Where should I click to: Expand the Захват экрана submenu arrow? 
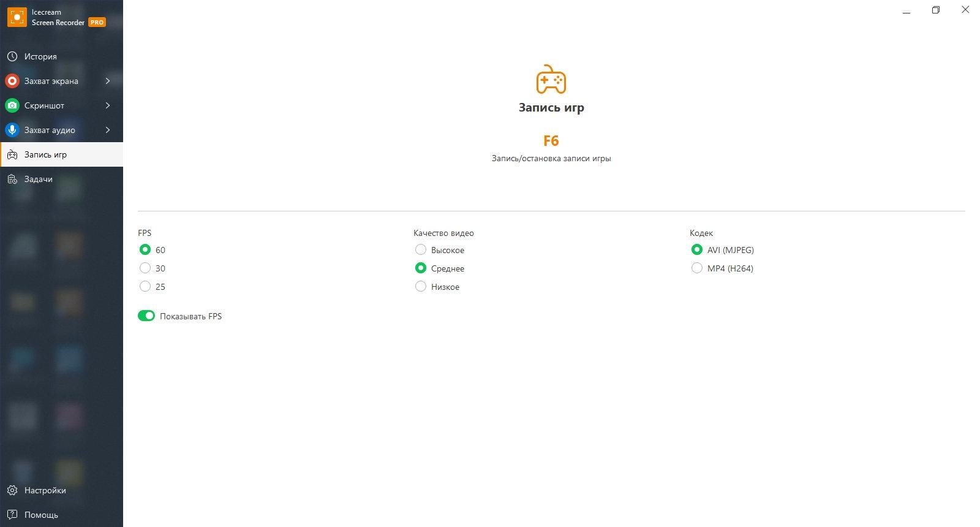108,81
